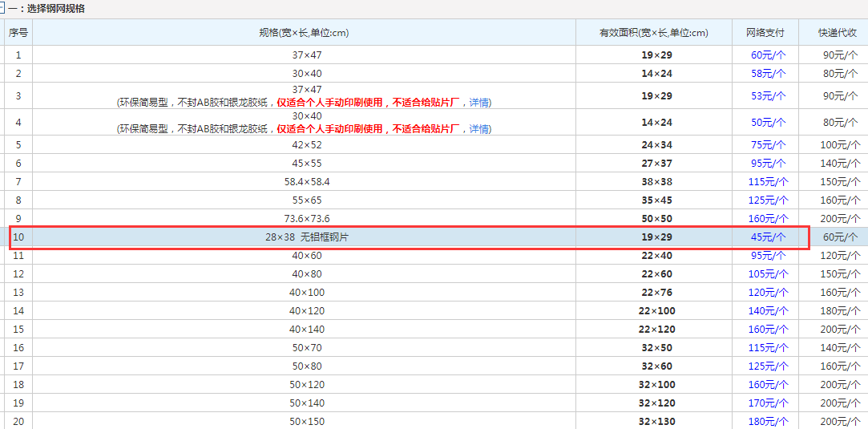
Task: Open 详情 link in row 3
Action: 479,103
